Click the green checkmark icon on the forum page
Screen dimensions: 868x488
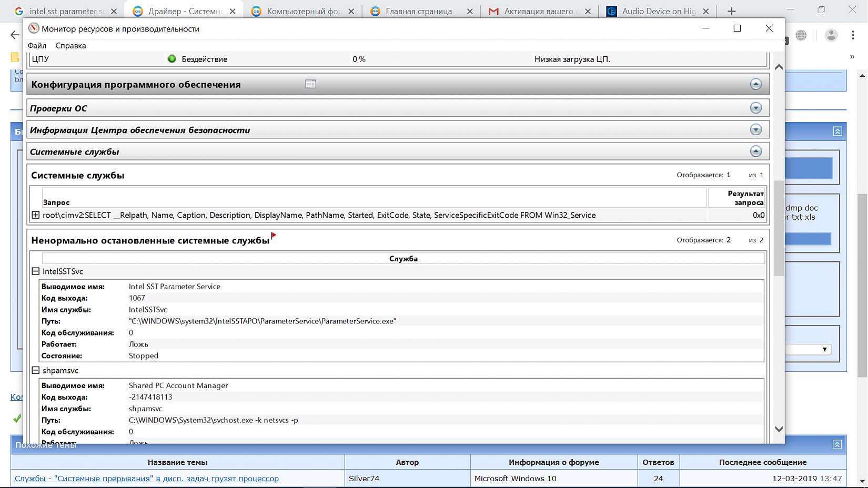[17, 419]
